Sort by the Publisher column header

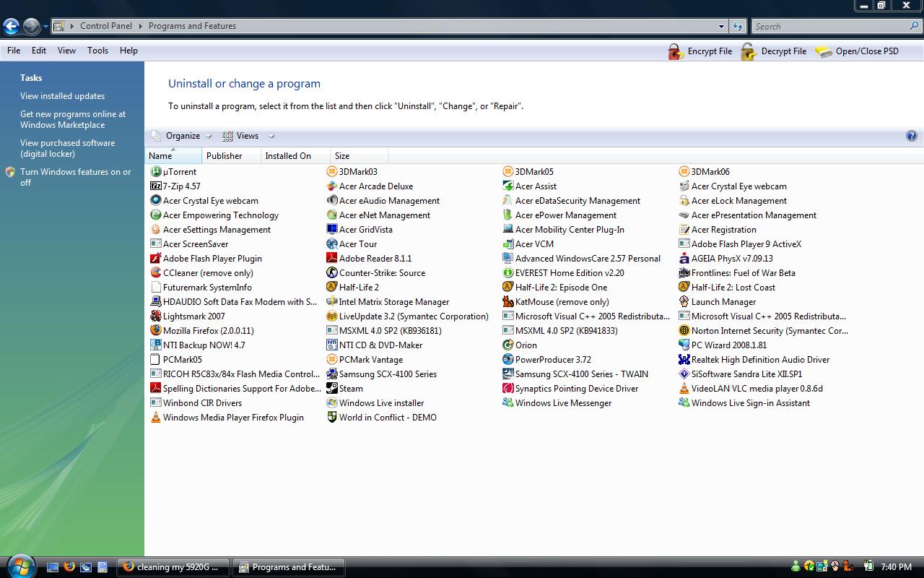click(231, 155)
